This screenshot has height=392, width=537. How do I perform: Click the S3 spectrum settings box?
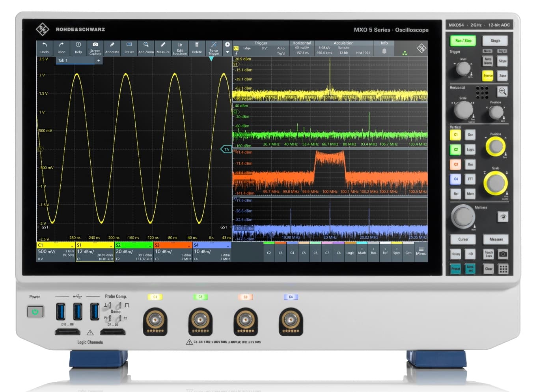point(172,251)
